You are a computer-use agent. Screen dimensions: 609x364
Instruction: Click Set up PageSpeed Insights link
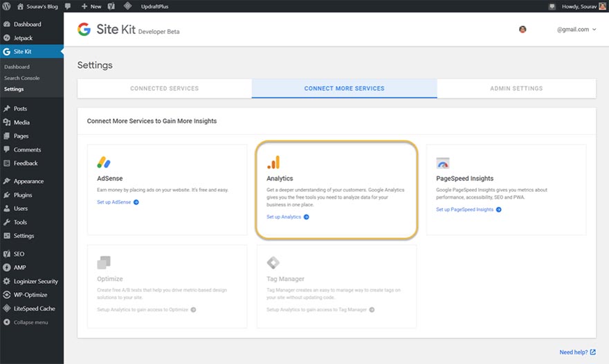tap(469, 210)
